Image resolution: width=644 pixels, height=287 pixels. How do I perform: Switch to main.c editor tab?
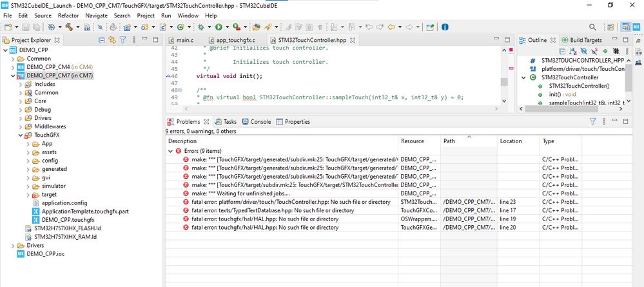(181, 40)
